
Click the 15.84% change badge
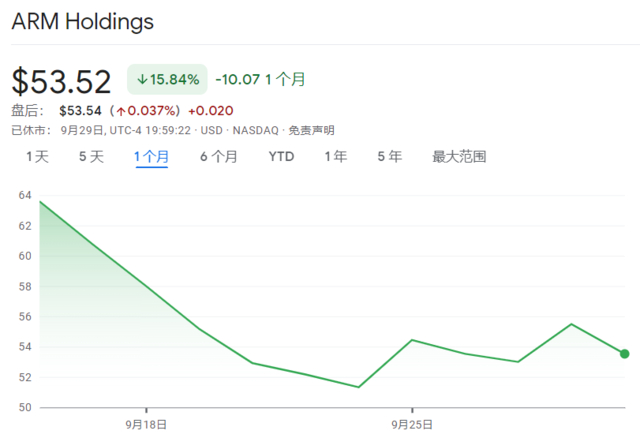167,79
